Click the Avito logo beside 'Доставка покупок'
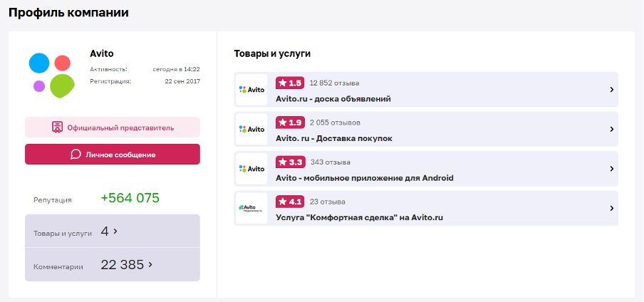The image size is (644, 302). (251, 129)
